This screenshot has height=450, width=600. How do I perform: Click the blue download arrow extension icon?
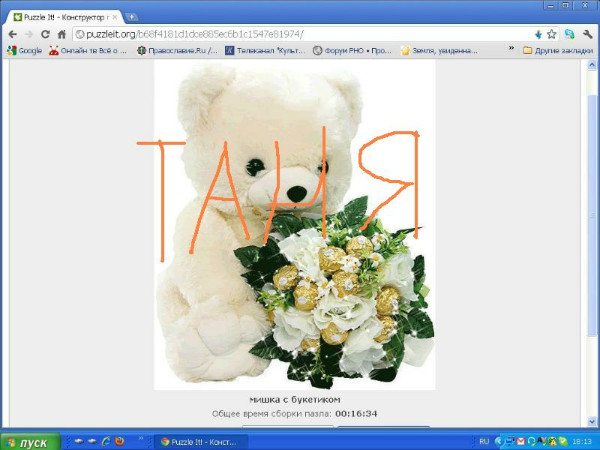click(x=538, y=33)
